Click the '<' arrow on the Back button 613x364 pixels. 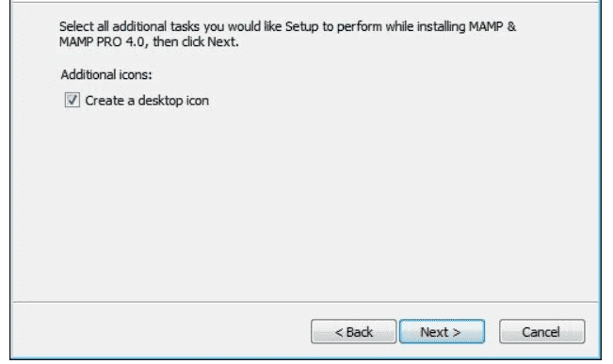point(339,332)
